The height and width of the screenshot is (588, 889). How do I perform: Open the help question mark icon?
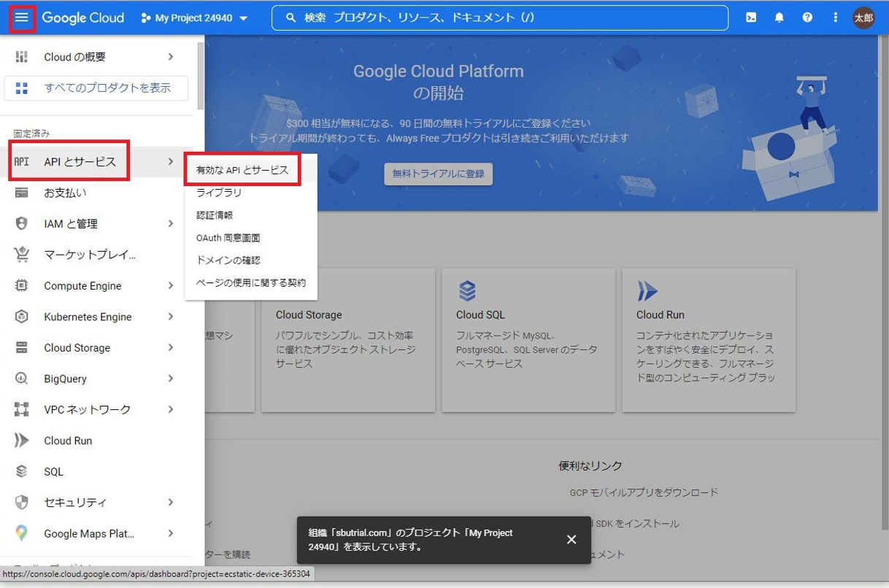pos(807,18)
